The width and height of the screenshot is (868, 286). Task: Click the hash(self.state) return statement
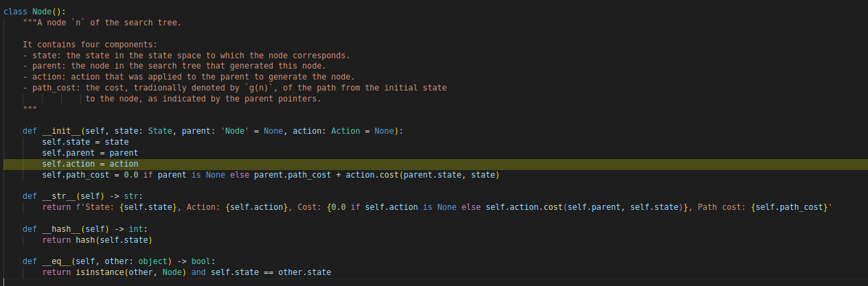click(x=97, y=240)
